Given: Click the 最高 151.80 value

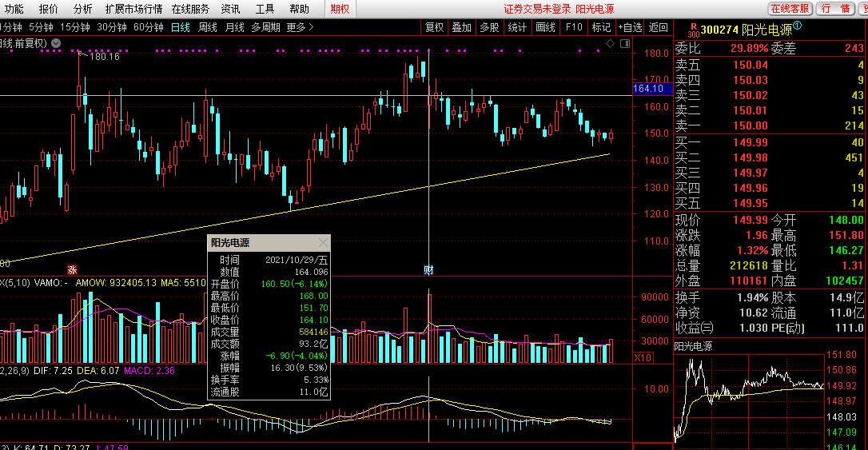Looking at the screenshot, I should pyautogui.click(x=846, y=235).
